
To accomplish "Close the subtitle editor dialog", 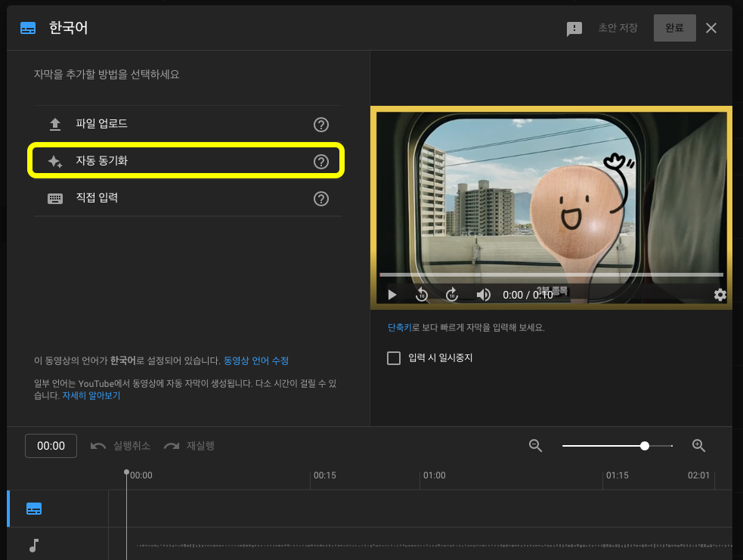I will (x=711, y=28).
